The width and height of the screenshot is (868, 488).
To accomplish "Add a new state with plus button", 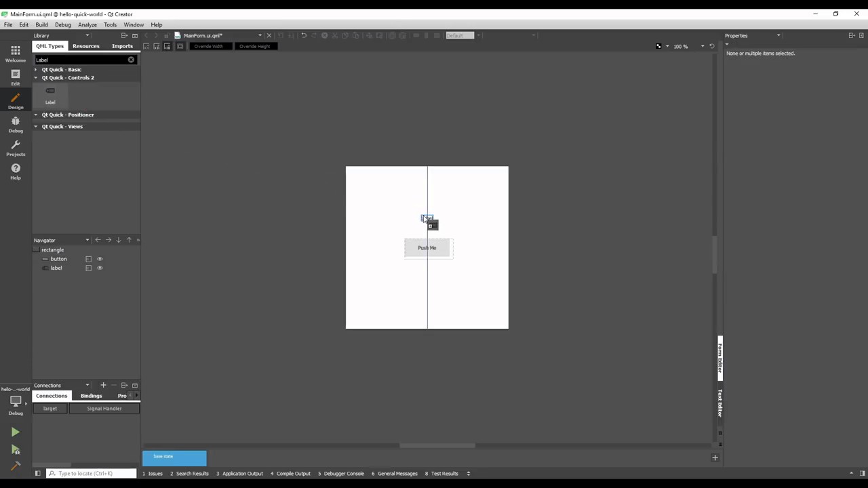I will (715, 458).
